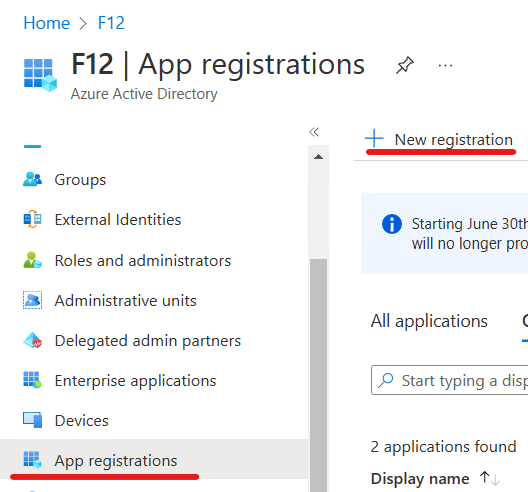Click the plus icon beside New registration
528x492 pixels.
tap(374, 138)
